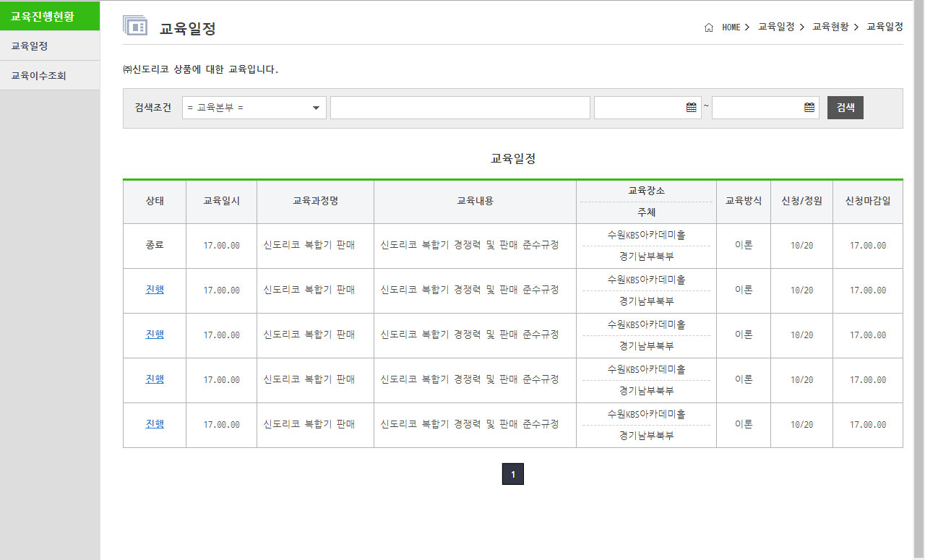Screen dimensions: 925x560
Task: Click HOME in the breadcrumb
Action: (731, 27)
